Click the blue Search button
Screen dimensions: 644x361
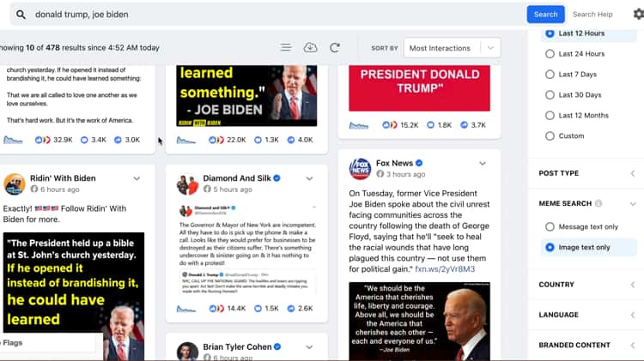pyautogui.click(x=545, y=15)
